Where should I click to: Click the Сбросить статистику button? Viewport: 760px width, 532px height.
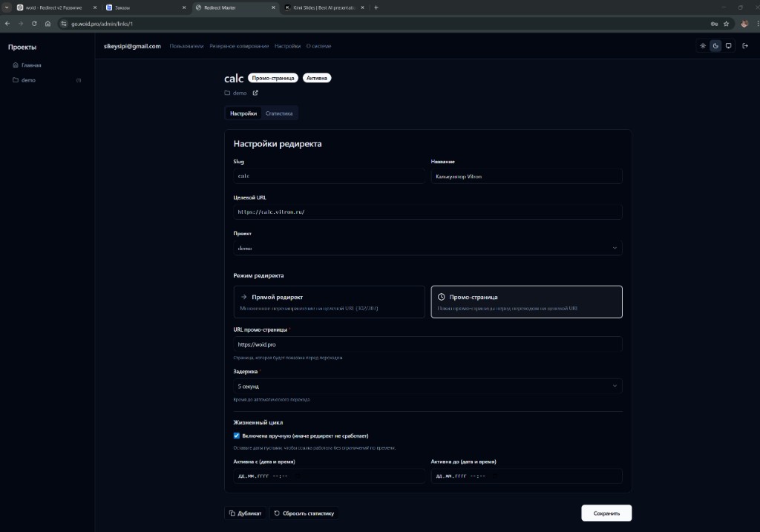(x=304, y=513)
